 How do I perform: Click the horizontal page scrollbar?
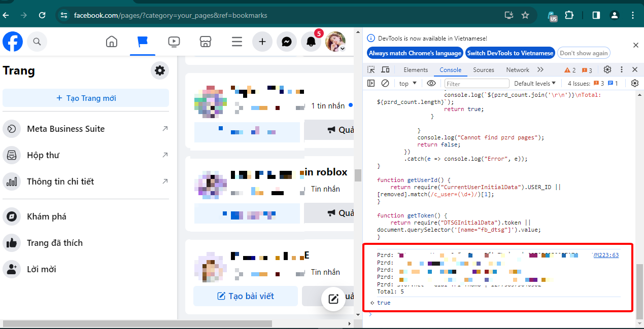137,323
